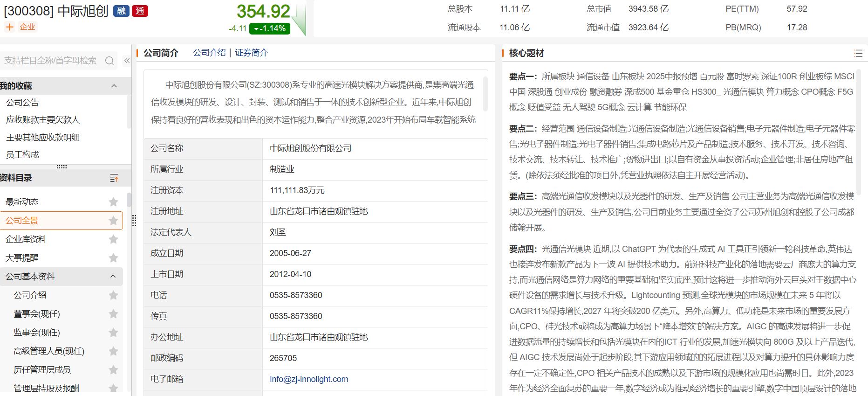Click the search magnifier icon
This screenshot has width=868, height=396.
109,61
